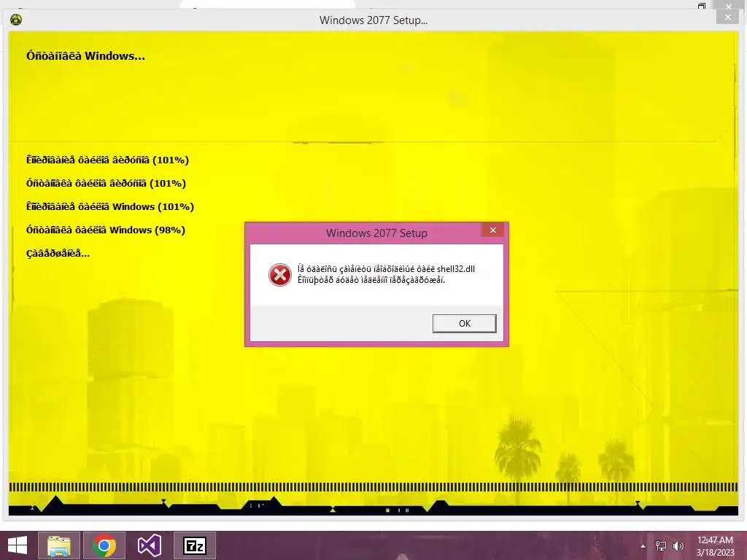Click the shell32.dll error message text
The height and width of the screenshot is (560, 747).
pyautogui.click(x=387, y=274)
